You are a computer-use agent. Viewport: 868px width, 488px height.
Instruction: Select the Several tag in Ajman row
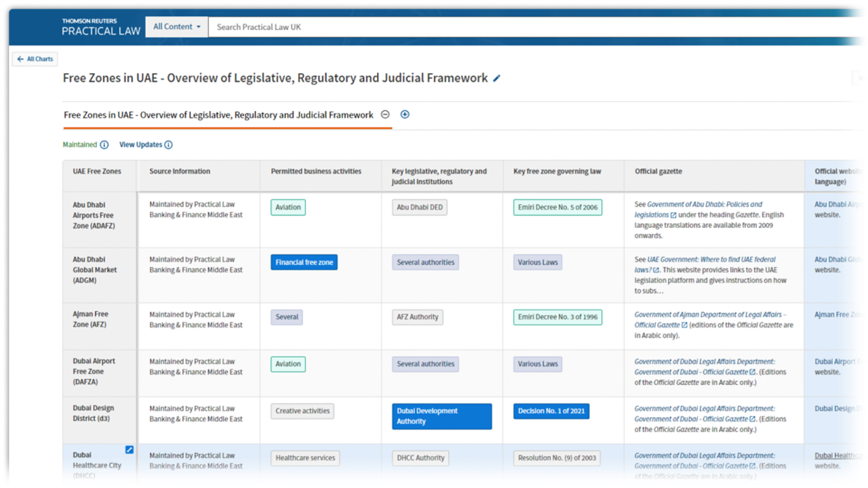[x=287, y=317]
